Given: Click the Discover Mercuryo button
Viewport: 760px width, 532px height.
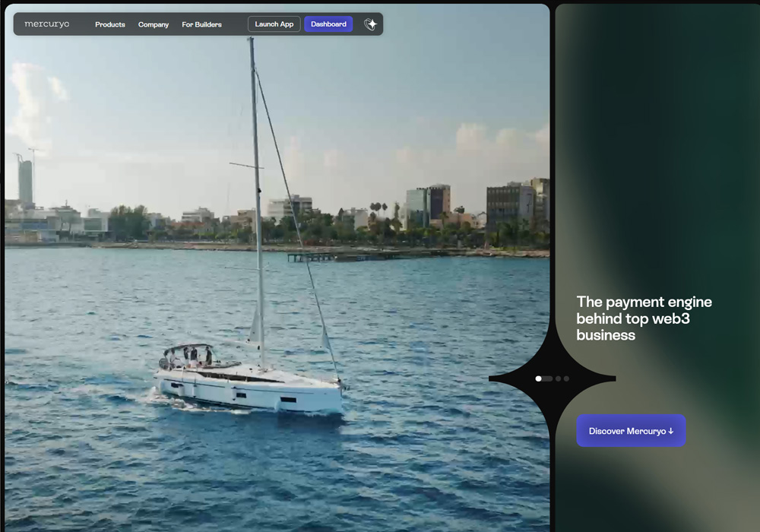Looking at the screenshot, I should 631,431.
